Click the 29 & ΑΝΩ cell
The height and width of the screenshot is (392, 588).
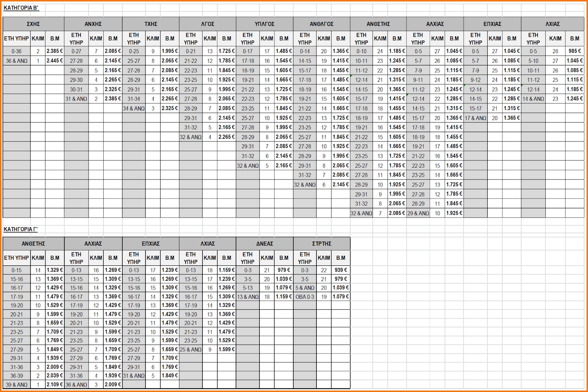pos(418,213)
